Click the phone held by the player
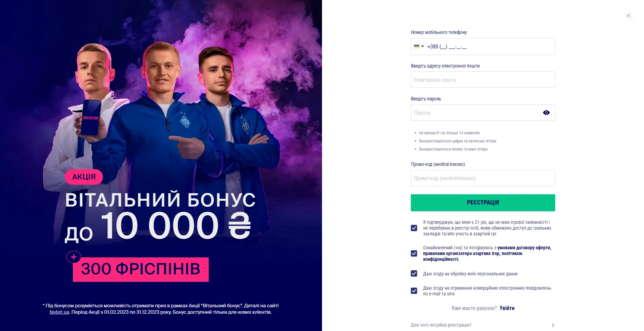The image size is (644, 331). [90, 117]
